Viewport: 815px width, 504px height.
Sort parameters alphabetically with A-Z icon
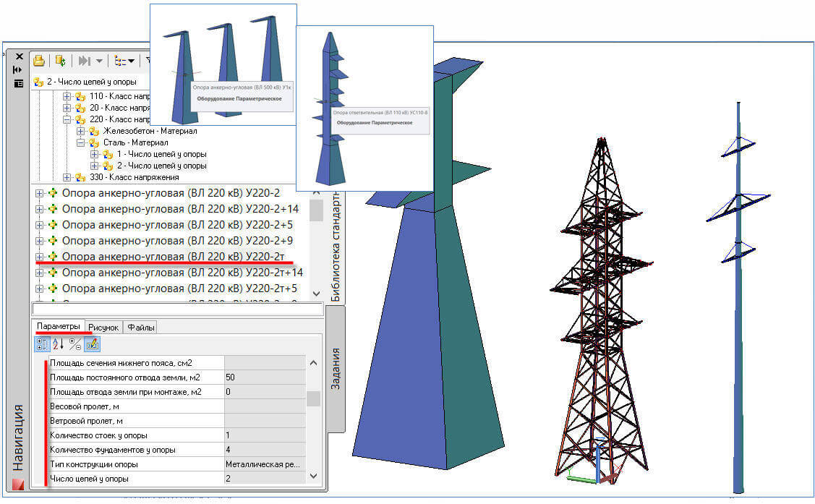click(x=59, y=344)
